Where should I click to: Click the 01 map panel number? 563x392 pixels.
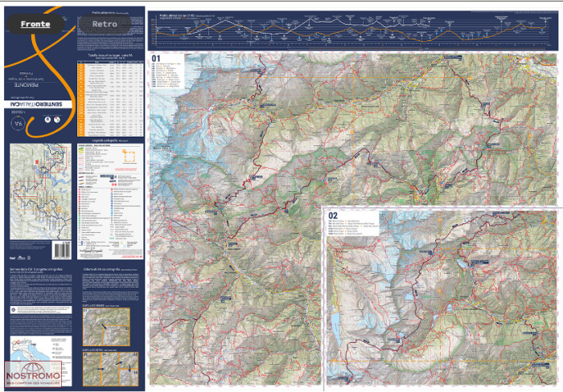click(x=156, y=59)
